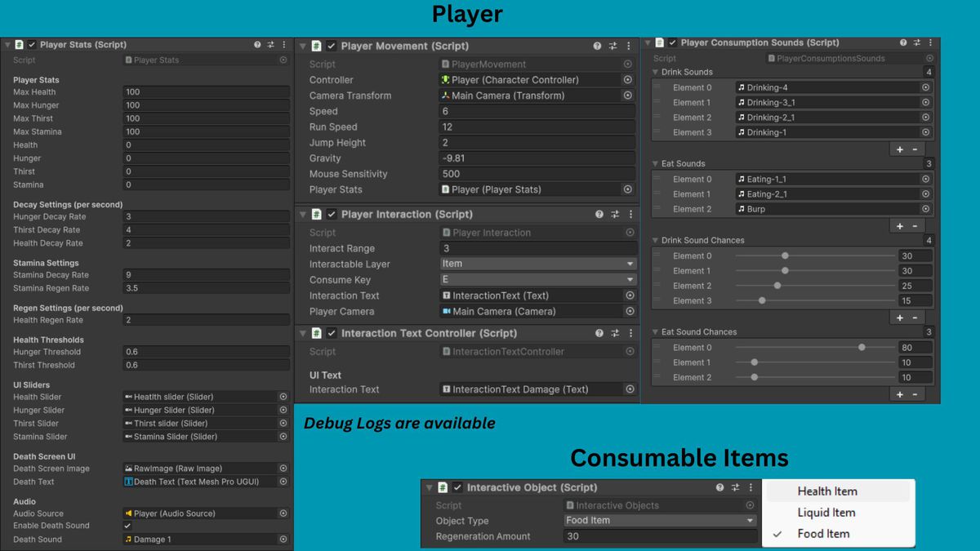Open Player Stats component kebab menu
The height and width of the screenshot is (551, 980).
(284, 45)
